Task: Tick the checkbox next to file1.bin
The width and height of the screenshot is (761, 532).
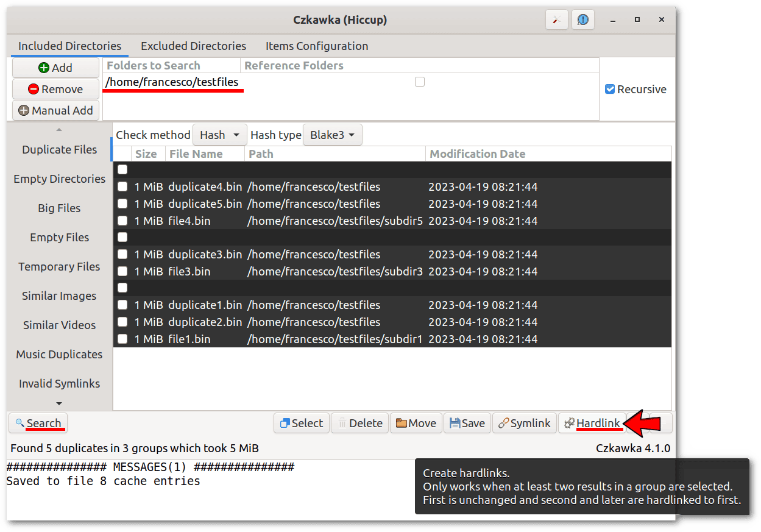Action: [x=122, y=339]
